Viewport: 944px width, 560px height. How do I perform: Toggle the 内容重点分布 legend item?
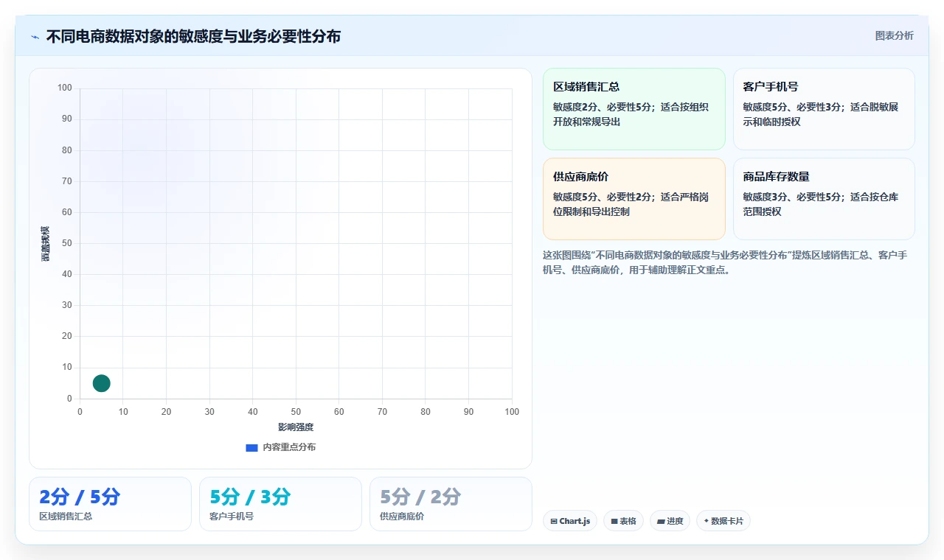coord(280,447)
